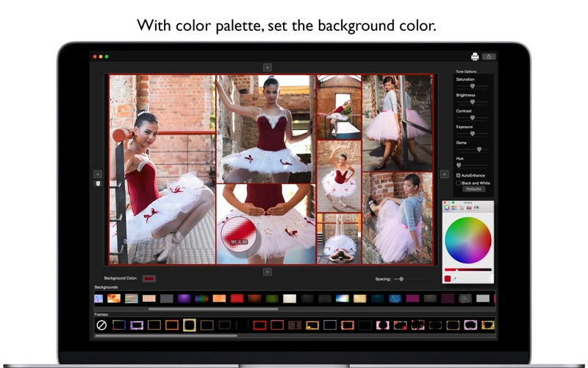Screen dimensions: 588x368
Task: Adjust the Contrast slider
Action: [x=472, y=118]
